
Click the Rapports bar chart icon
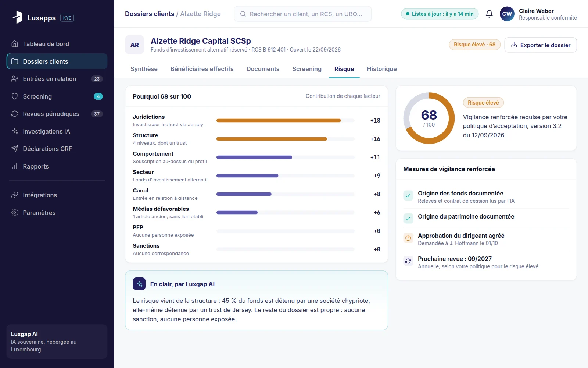click(15, 166)
